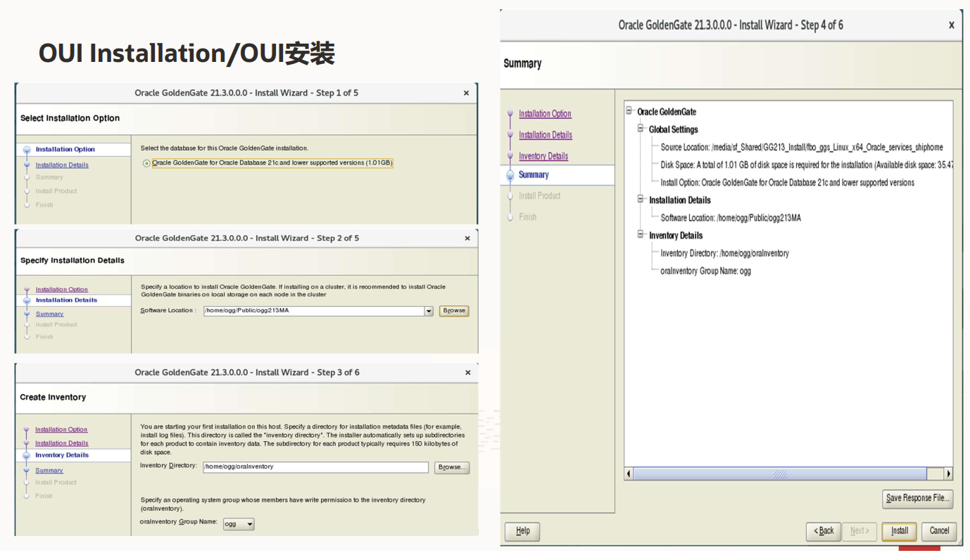Screen dimensions: 970x560
Task: Click the Software Location path field
Action: pos(314,311)
